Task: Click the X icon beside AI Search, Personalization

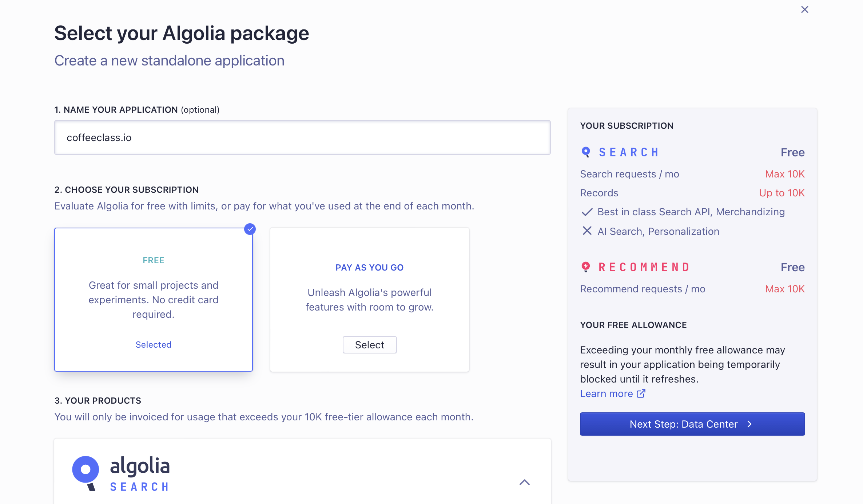Action: pos(587,231)
